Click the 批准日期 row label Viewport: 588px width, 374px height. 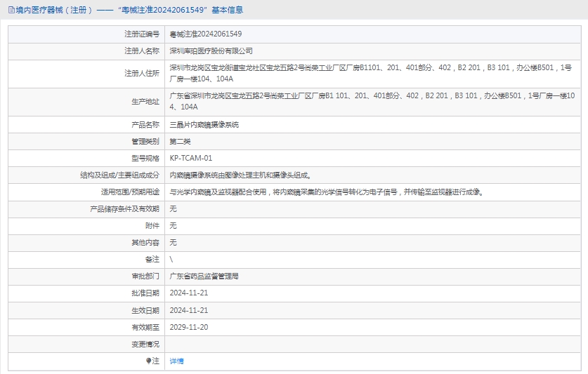(145, 293)
